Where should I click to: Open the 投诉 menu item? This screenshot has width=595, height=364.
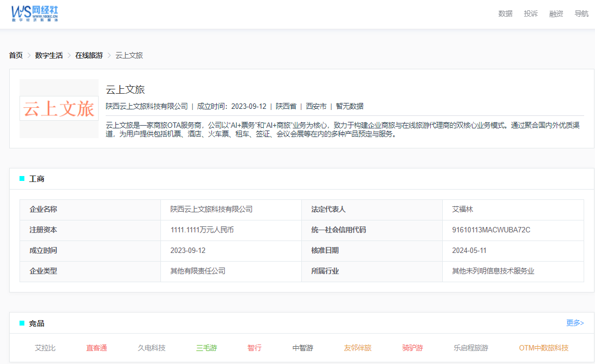pos(531,14)
